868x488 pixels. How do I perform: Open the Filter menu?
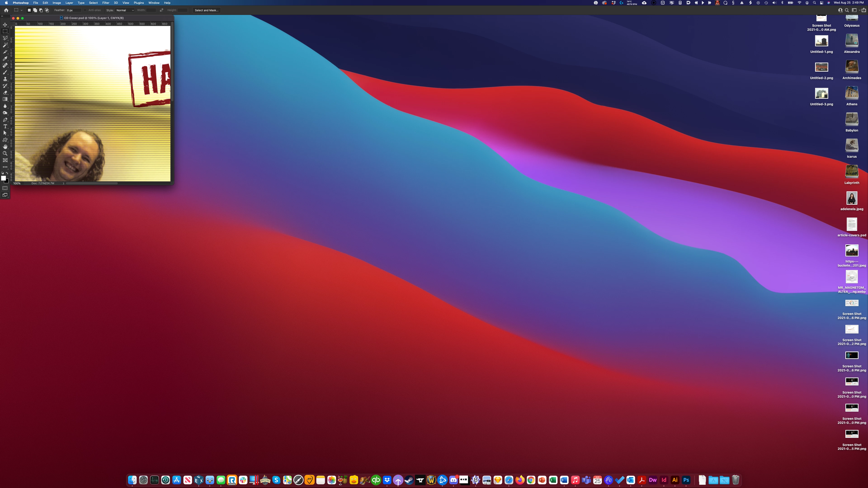tap(106, 3)
